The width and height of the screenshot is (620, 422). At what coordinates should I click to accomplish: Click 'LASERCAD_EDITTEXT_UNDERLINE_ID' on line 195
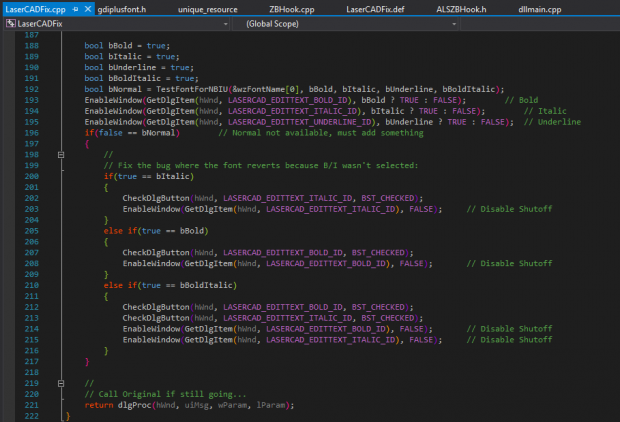point(300,122)
